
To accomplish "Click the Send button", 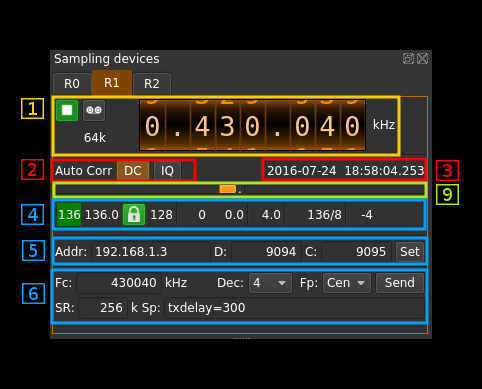I will coord(400,283).
